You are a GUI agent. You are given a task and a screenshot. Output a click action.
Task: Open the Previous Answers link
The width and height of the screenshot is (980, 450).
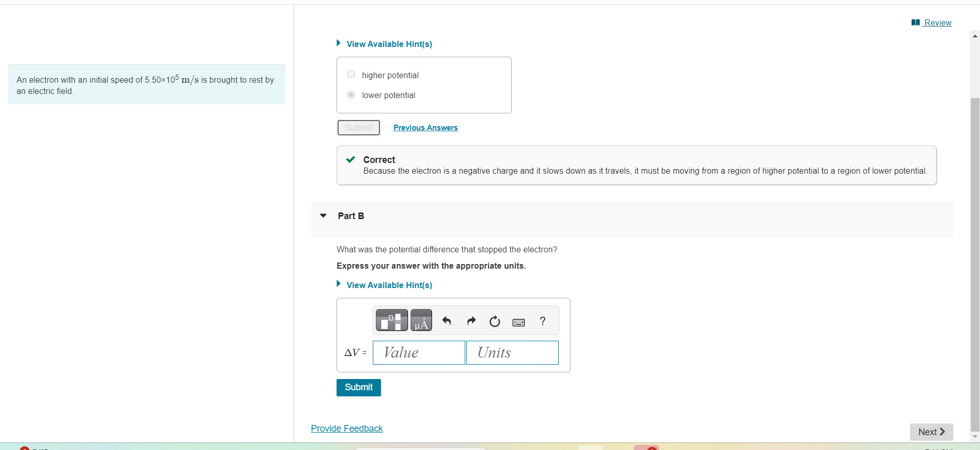(425, 128)
